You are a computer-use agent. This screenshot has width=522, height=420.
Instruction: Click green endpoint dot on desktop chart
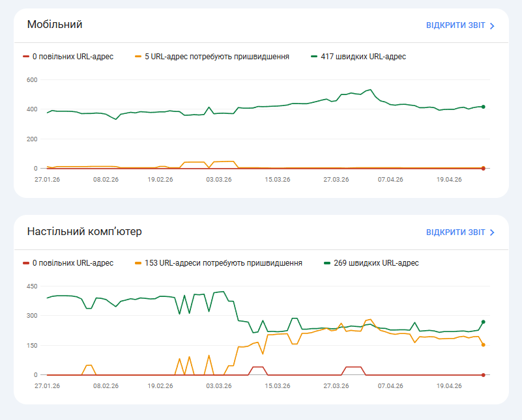pyautogui.click(x=483, y=322)
